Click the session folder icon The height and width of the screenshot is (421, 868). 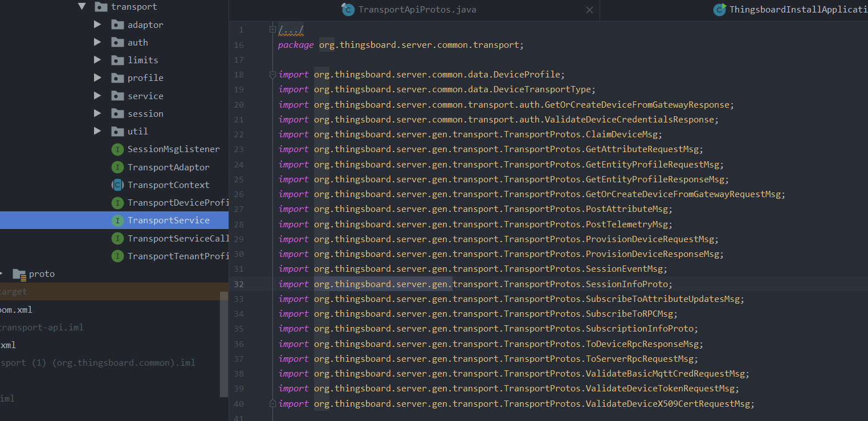117,113
